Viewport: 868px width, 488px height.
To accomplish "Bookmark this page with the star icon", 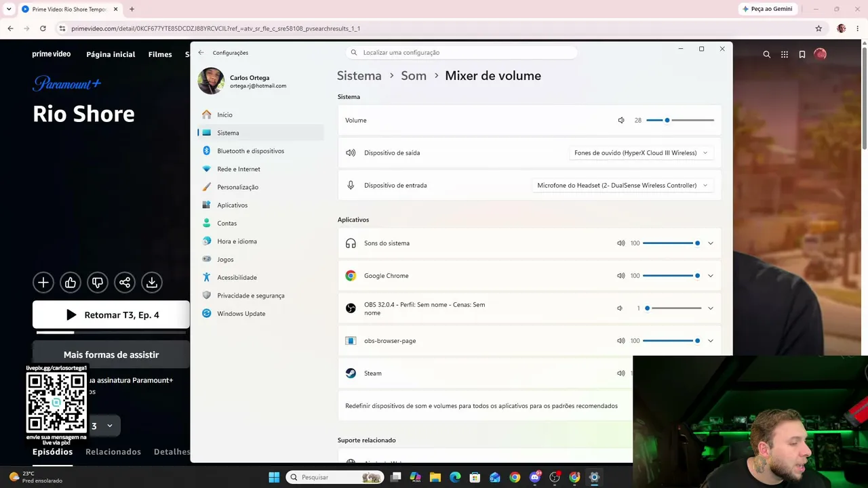I will 818,28.
